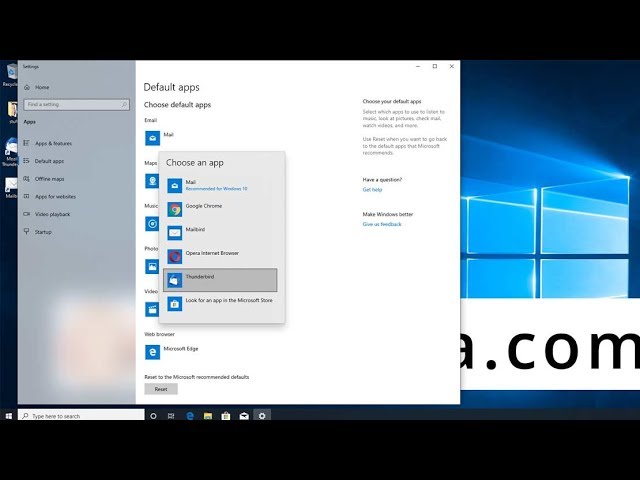The height and width of the screenshot is (480, 640).
Task: Open Microsoft Store from the taskbar
Action: point(226,416)
